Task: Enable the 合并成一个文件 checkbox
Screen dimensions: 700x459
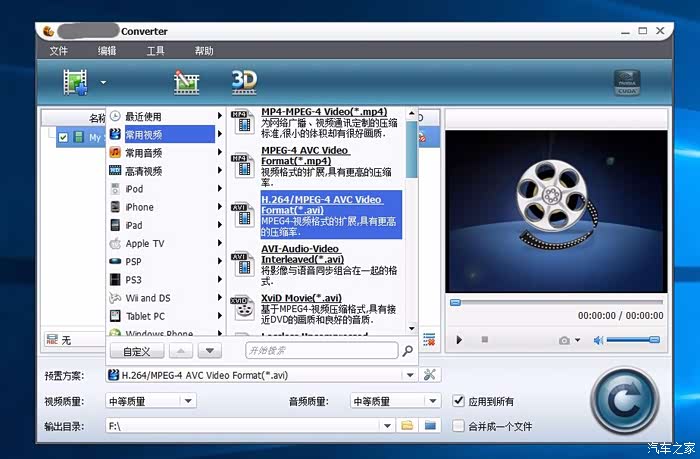Action: [x=459, y=425]
